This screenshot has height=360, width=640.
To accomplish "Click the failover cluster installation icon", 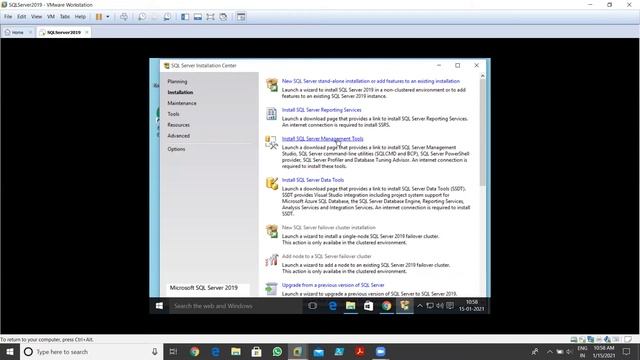I will (x=271, y=231).
